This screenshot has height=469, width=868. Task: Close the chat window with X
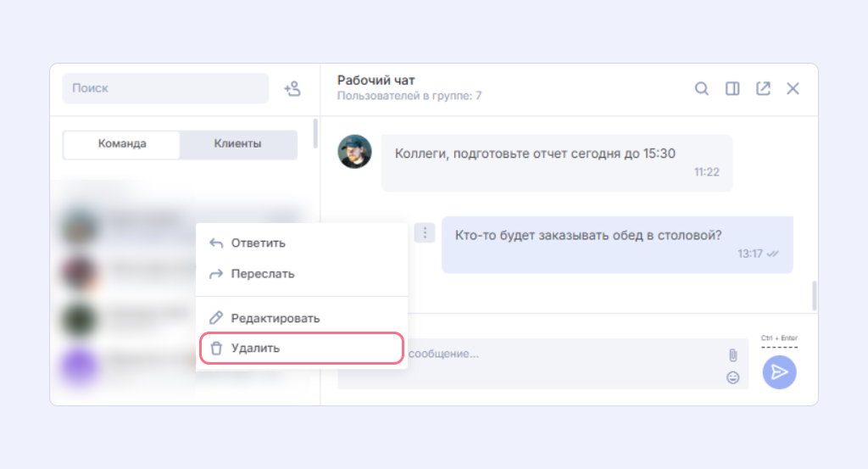pos(793,89)
